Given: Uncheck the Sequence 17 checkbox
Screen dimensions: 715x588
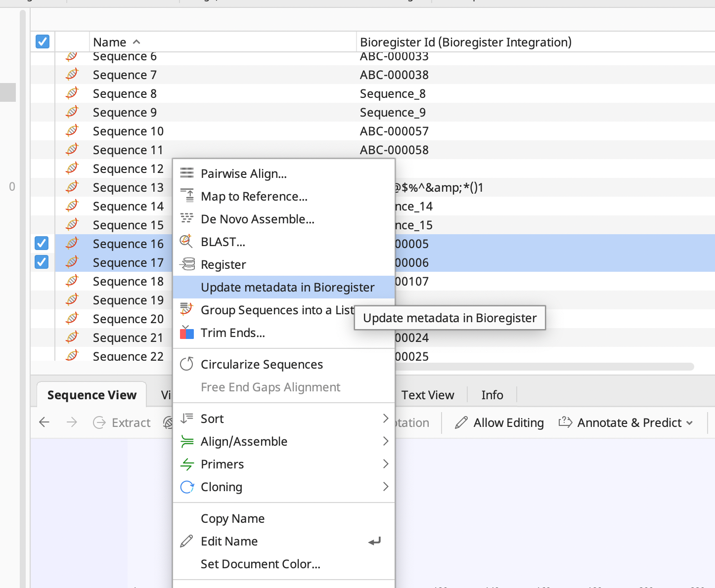Looking at the screenshot, I should [x=41, y=262].
